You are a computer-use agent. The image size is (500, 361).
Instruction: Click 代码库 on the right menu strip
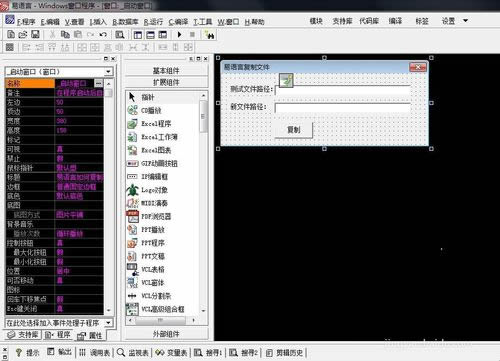(369, 21)
